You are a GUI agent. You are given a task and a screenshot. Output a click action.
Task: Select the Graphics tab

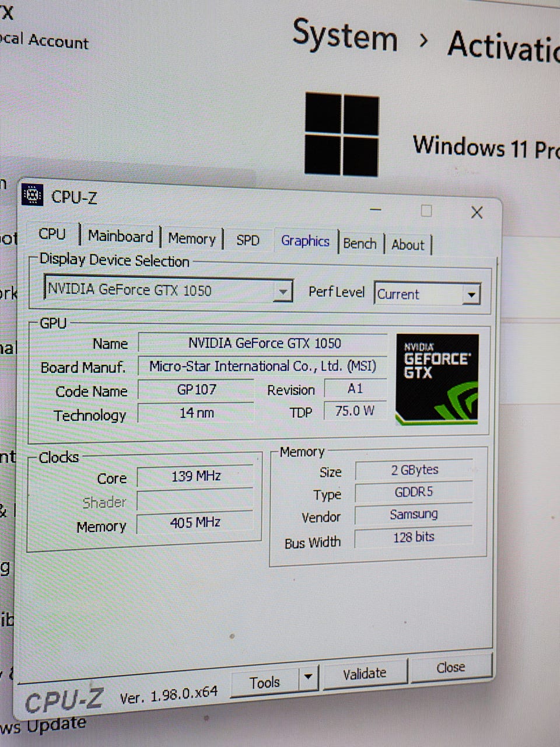(305, 241)
